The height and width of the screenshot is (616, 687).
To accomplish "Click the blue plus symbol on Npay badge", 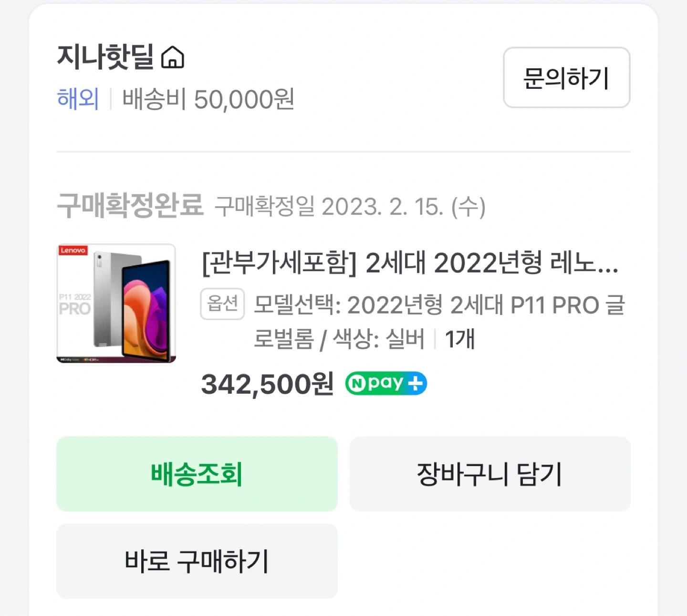I will tap(416, 384).
